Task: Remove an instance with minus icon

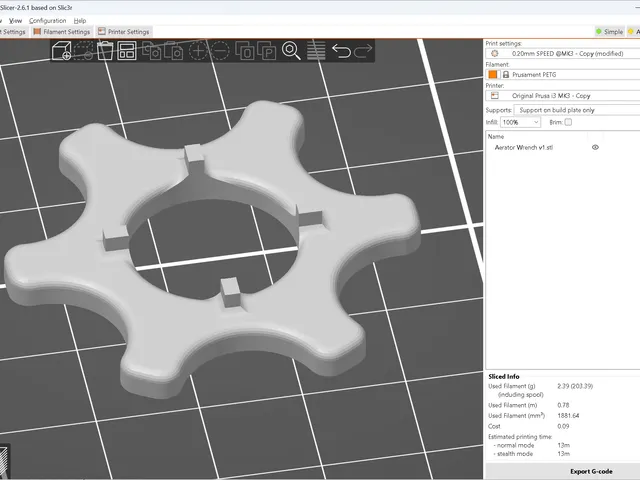Action: (220, 51)
